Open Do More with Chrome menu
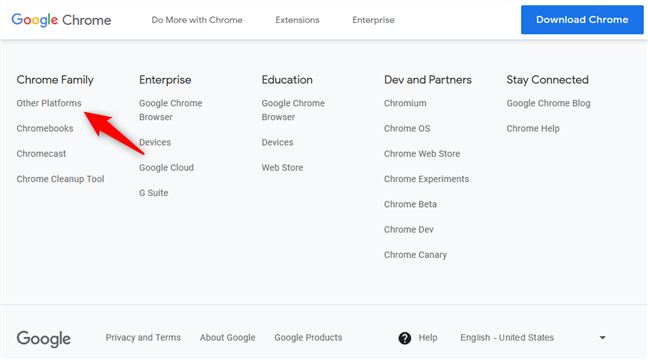648x360 pixels. click(x=197, y=20)
